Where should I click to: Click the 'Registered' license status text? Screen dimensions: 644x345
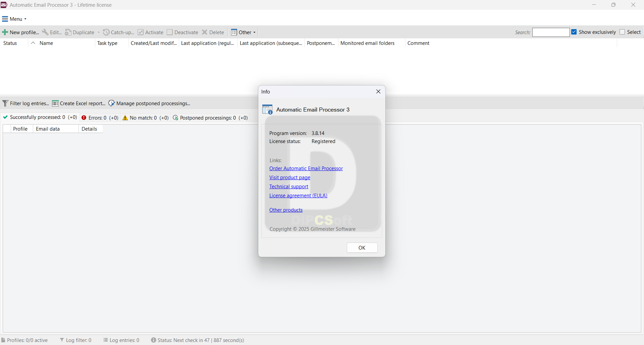[323, 141]
